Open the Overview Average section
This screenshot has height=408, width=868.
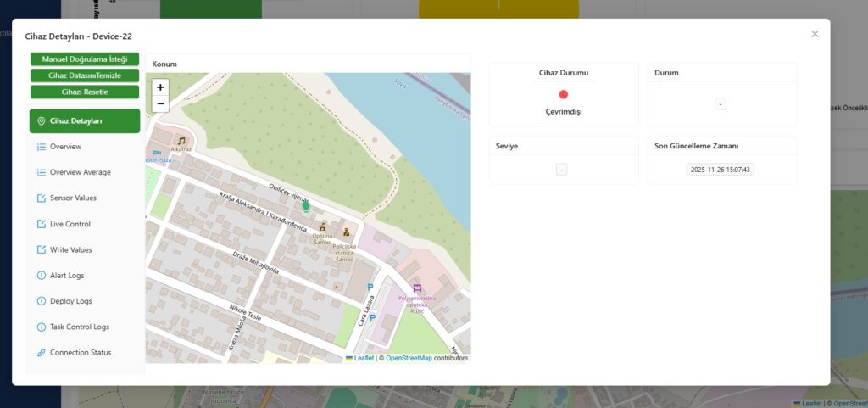coord(80,172)
